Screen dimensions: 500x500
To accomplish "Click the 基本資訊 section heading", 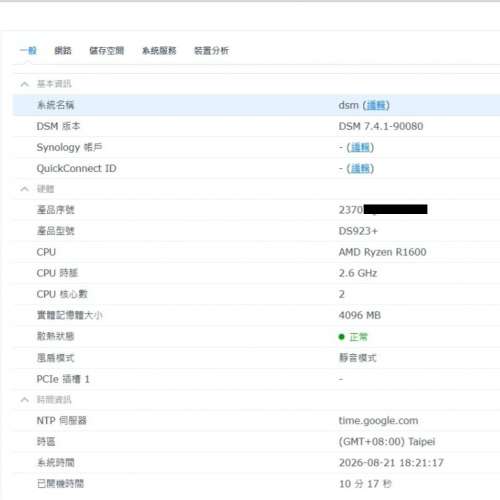I will (54, 84).
